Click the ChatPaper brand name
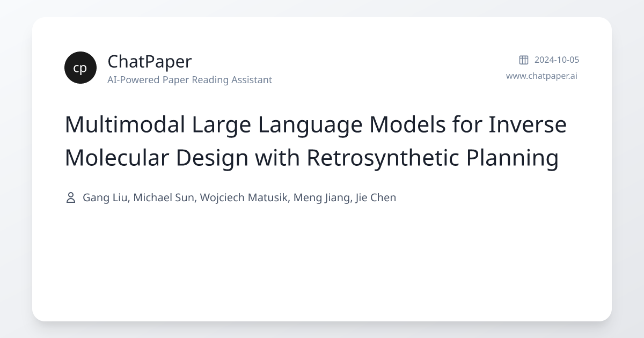This screenshot has height=338, width=644. coord(150,61)
